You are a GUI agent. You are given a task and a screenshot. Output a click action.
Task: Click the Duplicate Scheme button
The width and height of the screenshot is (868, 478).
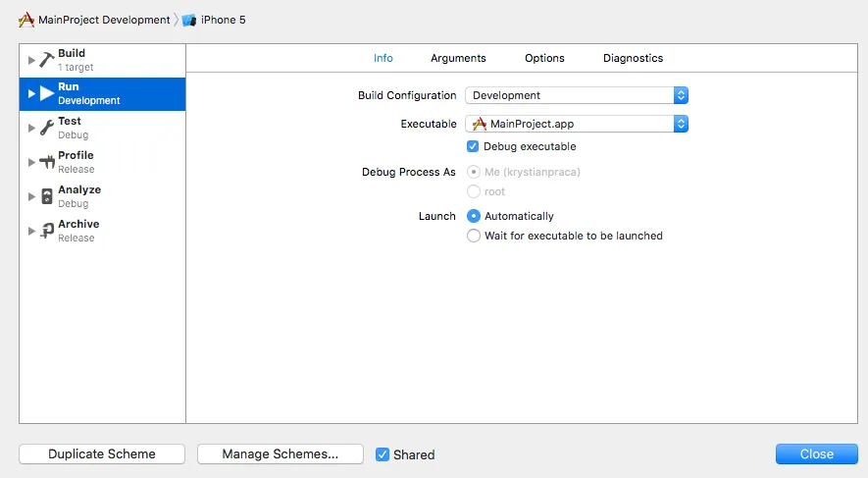102,453
